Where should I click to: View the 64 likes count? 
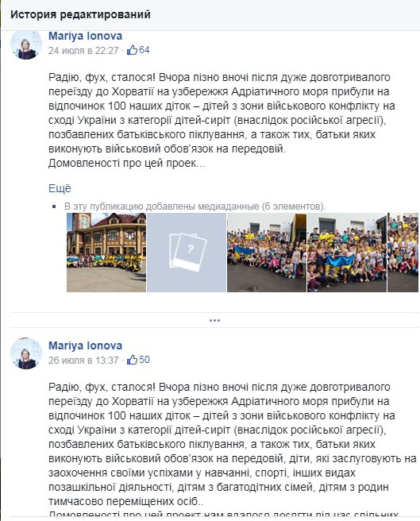[x=144, y=50]
